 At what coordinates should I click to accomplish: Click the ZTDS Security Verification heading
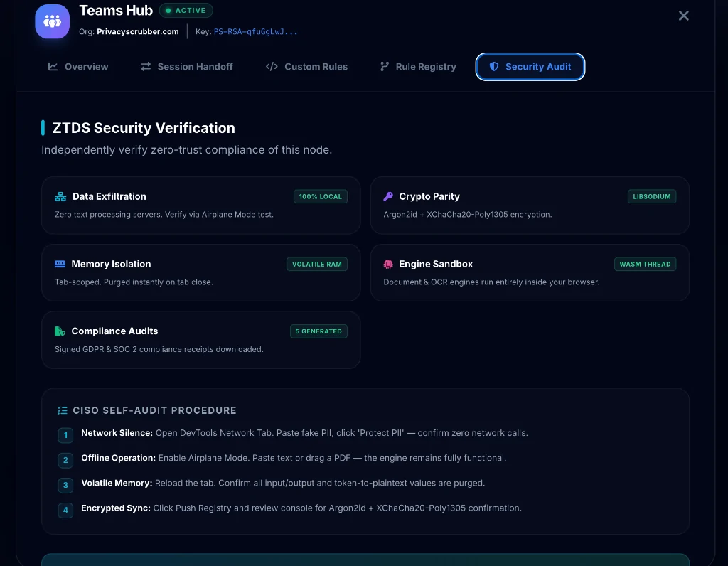pos(144,128)
